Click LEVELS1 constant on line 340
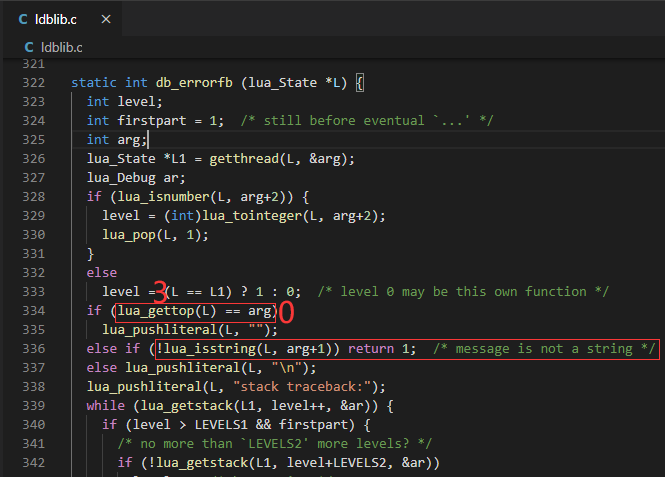This screenshot has height=477, width=665. tap(221, 425)
